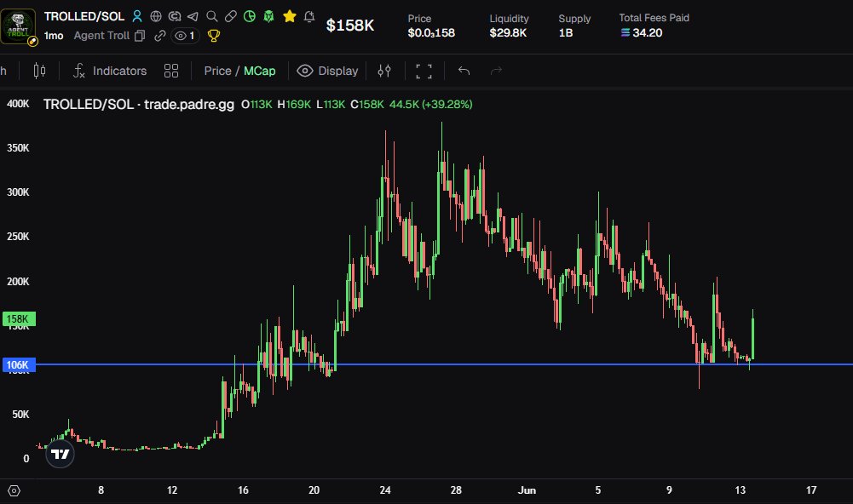Click the green owl icon
853x504 pixels.
268,16
